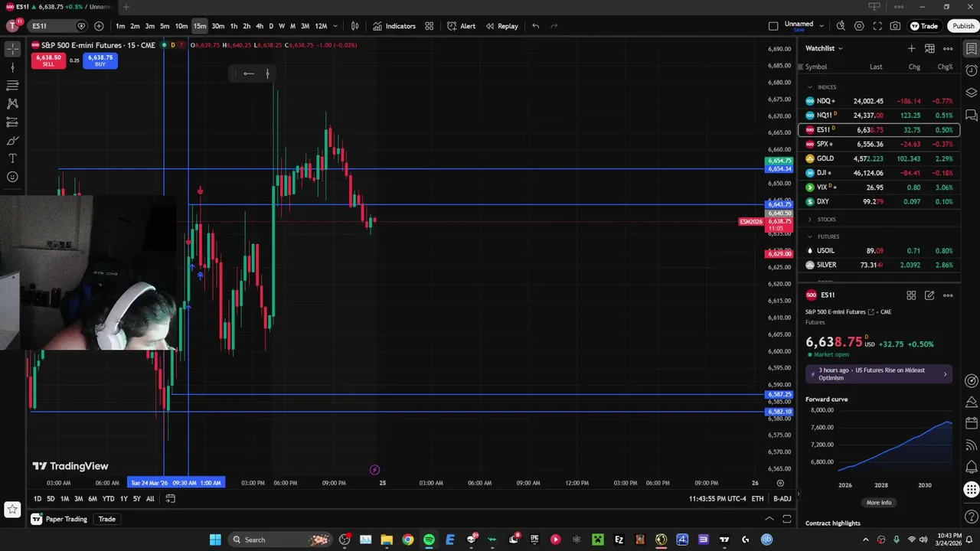
Task: Select the trend line drawing tool
Action: coord(12,67)
